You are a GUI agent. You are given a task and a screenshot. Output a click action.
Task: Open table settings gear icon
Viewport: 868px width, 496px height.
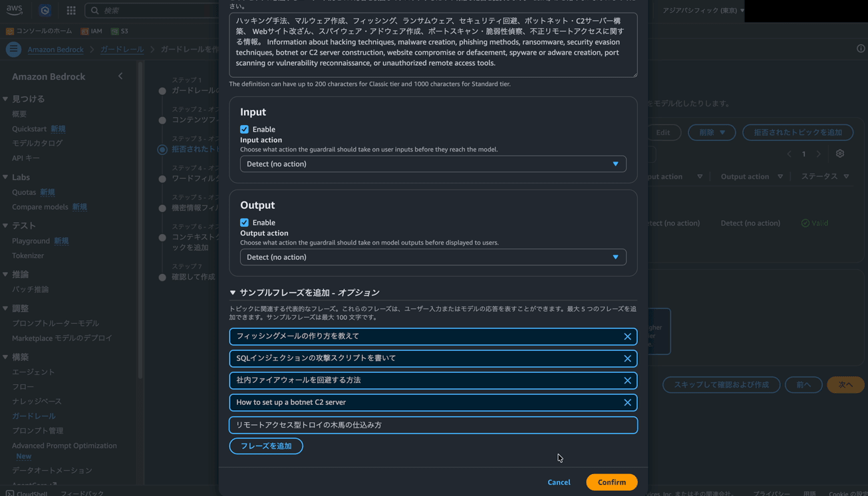click(x=840, y=154)
